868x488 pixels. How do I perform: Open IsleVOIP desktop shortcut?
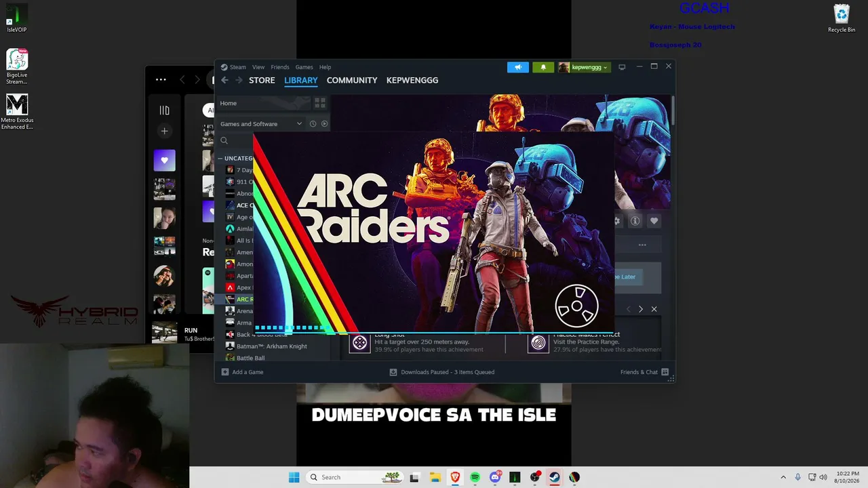[x=17, y=18]
